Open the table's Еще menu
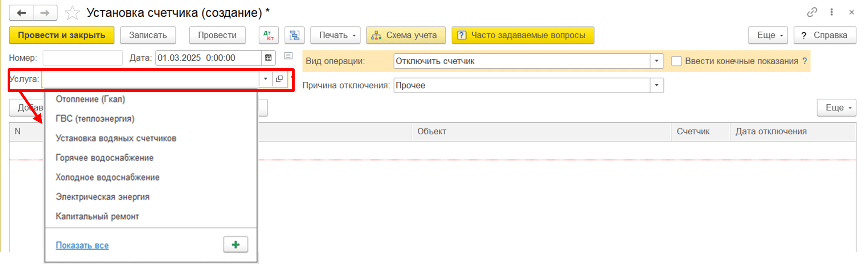This screenshot has height=264, width=868. pos(836,107)
